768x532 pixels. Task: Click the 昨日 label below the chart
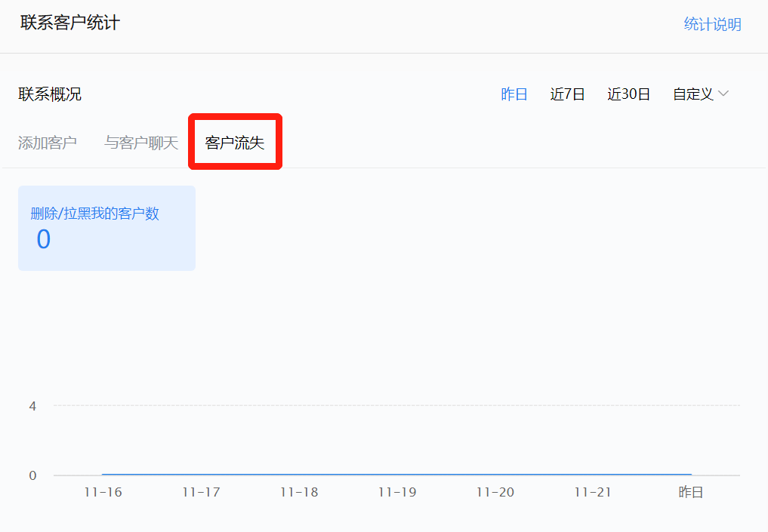tap(691, 492)
